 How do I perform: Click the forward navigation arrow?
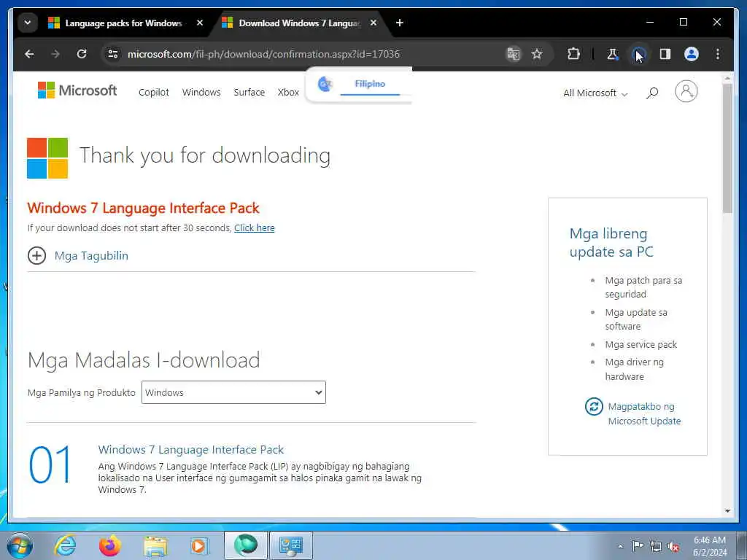click(x=55, y=54)
